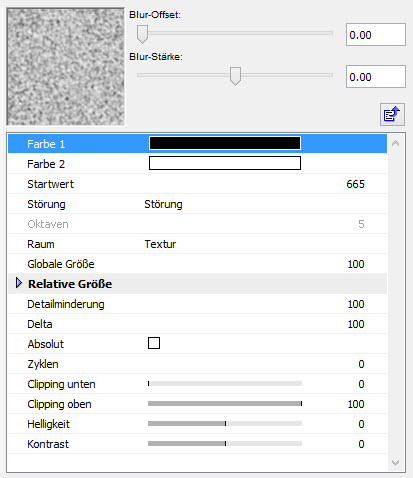Select the Farbe 1 row
The height and width of the screenshot is (478, 413).
(x=197, y=144)
